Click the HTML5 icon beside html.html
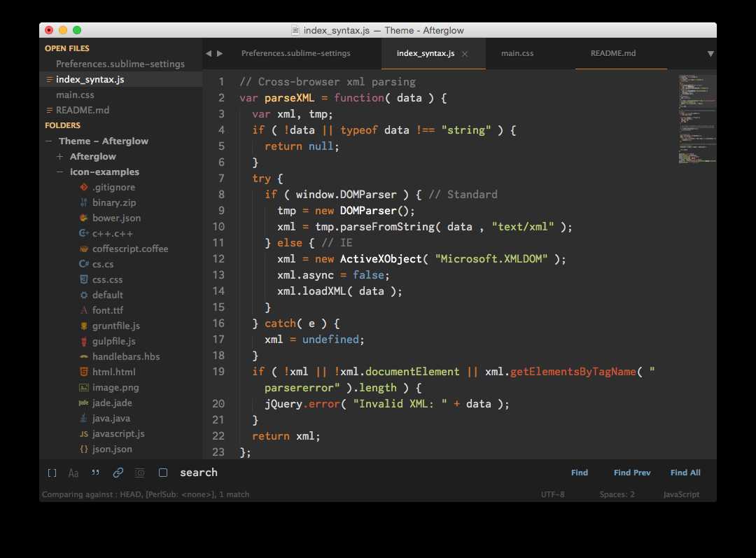 (x=84, y=372)
